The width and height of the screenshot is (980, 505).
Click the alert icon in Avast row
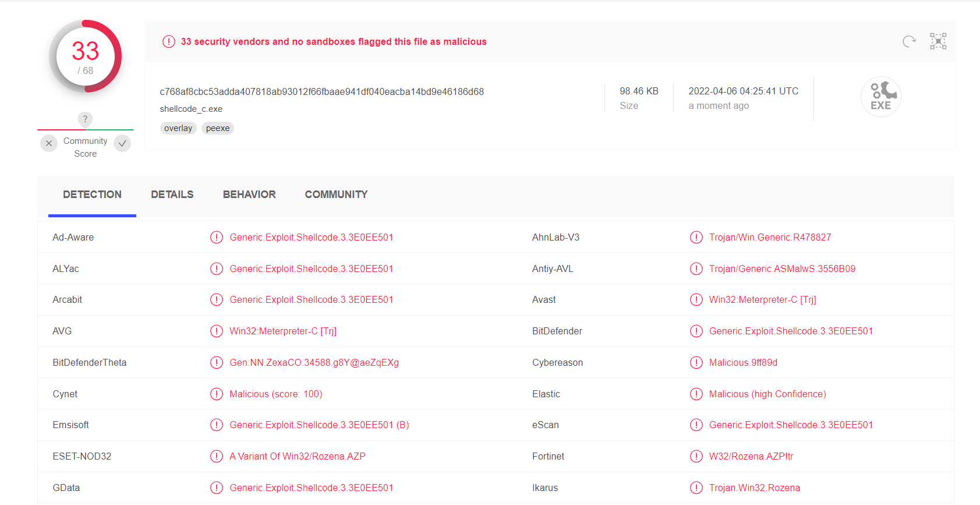click(696, 299)
